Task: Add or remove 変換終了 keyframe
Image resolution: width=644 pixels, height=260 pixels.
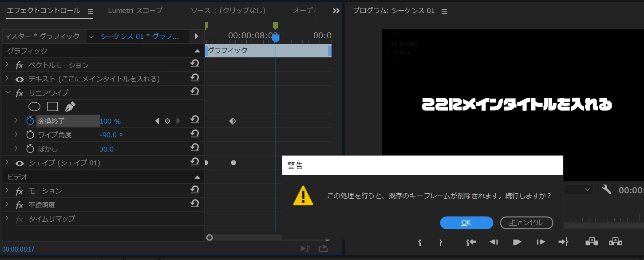Action: pos(167,121)
